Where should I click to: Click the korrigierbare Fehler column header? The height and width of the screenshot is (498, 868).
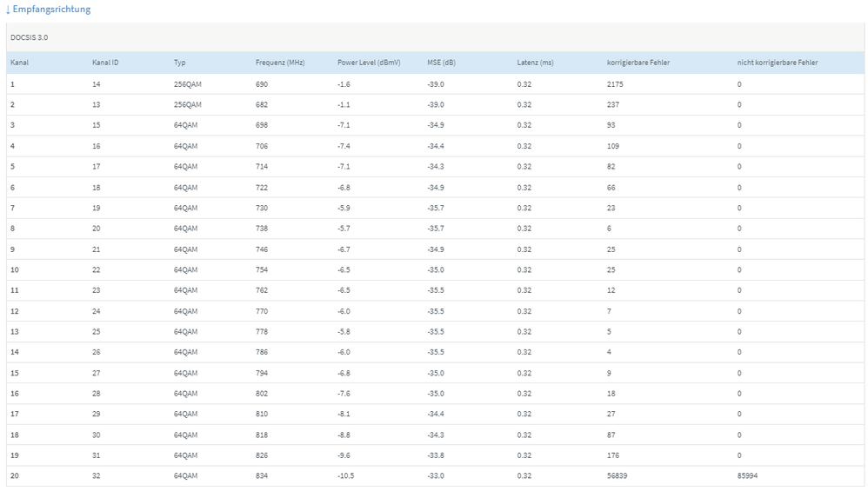[x=638, y=63]
